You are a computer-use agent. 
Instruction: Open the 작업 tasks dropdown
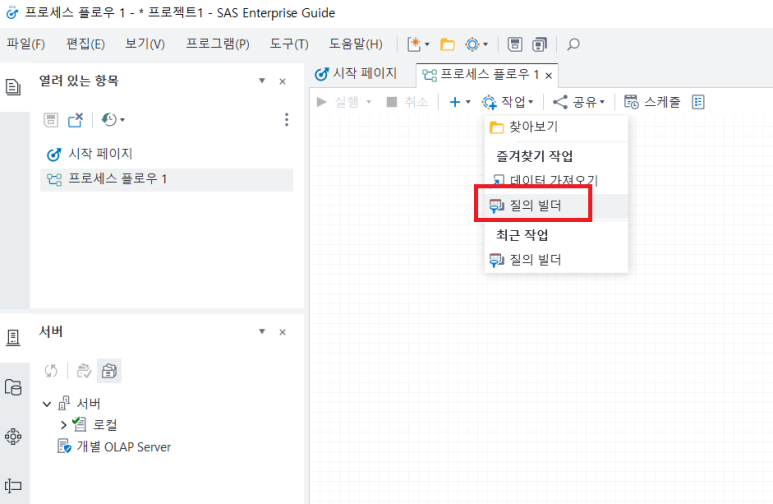coord(508,102)
